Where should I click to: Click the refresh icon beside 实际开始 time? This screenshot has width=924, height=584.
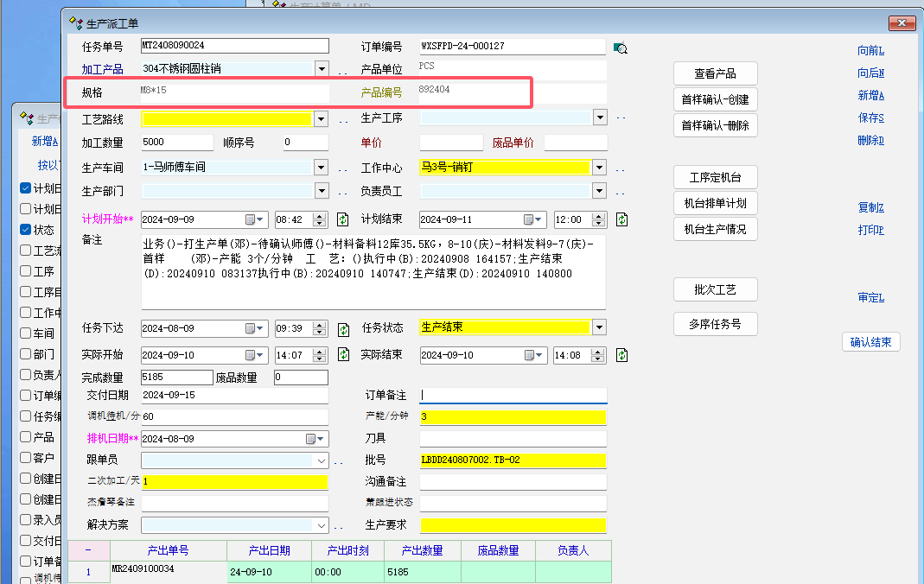(x=343, y=355)
